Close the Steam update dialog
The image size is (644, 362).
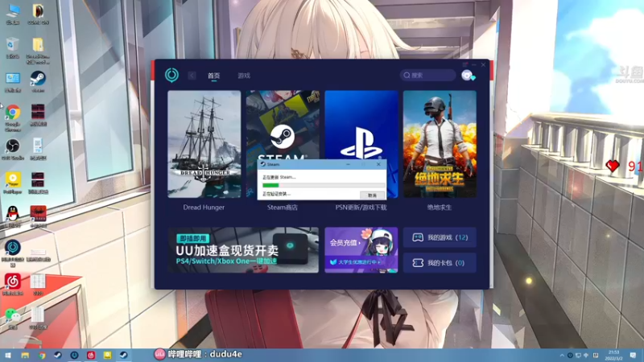(x=378, y=164)
